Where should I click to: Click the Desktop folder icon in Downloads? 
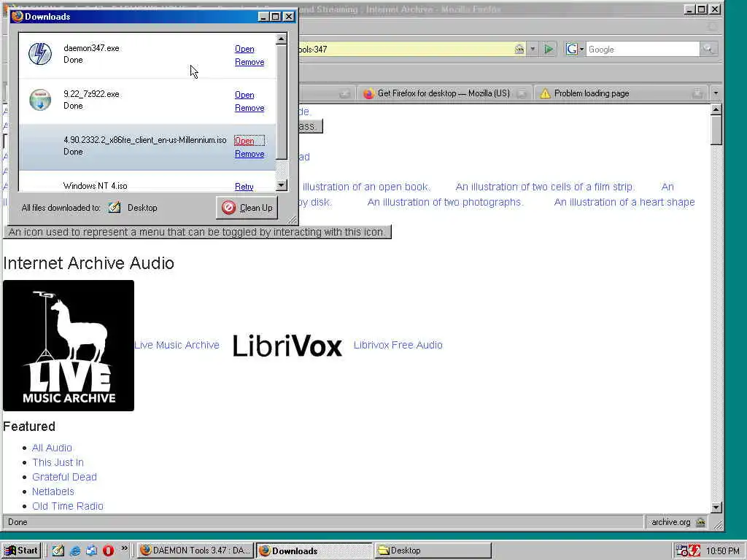[x=115, y=208]
